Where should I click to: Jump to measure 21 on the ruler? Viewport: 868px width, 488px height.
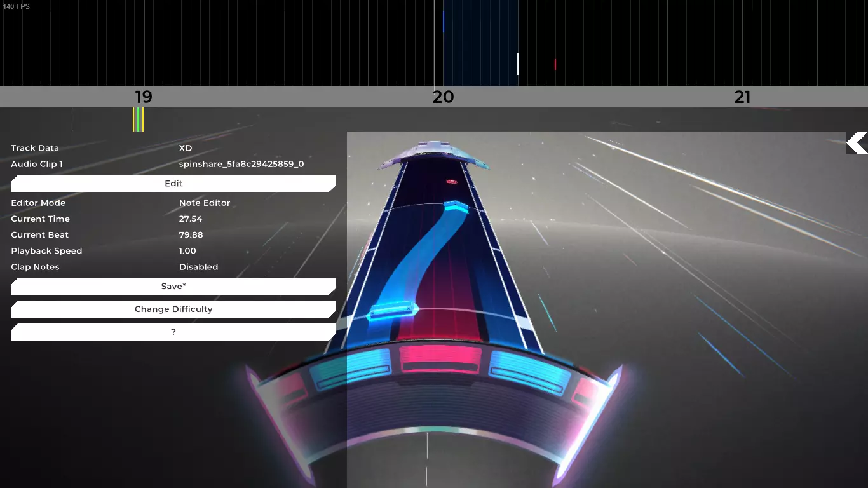pyautogui.click(x=742, y=97)
